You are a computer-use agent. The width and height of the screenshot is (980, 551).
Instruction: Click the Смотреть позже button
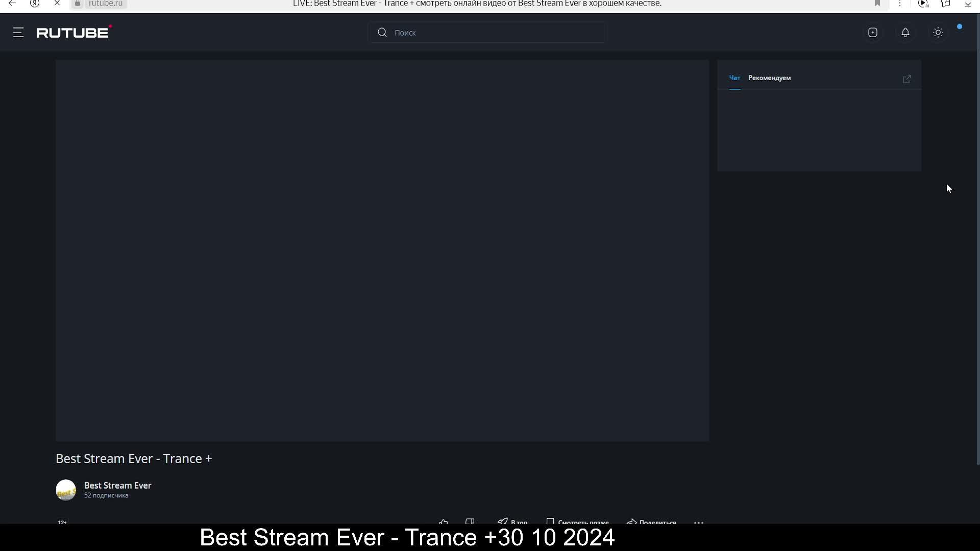(577, 521)
